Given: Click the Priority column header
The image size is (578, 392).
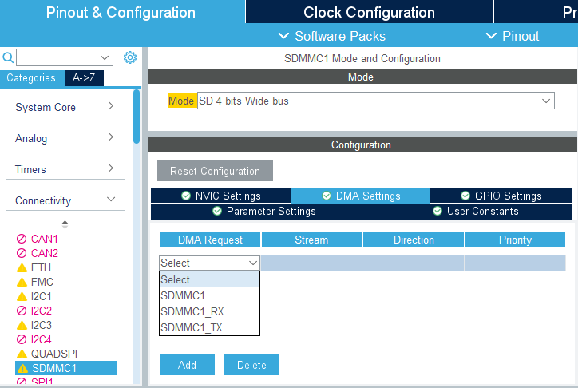Looking at the screenshot, I should (515, 240).
